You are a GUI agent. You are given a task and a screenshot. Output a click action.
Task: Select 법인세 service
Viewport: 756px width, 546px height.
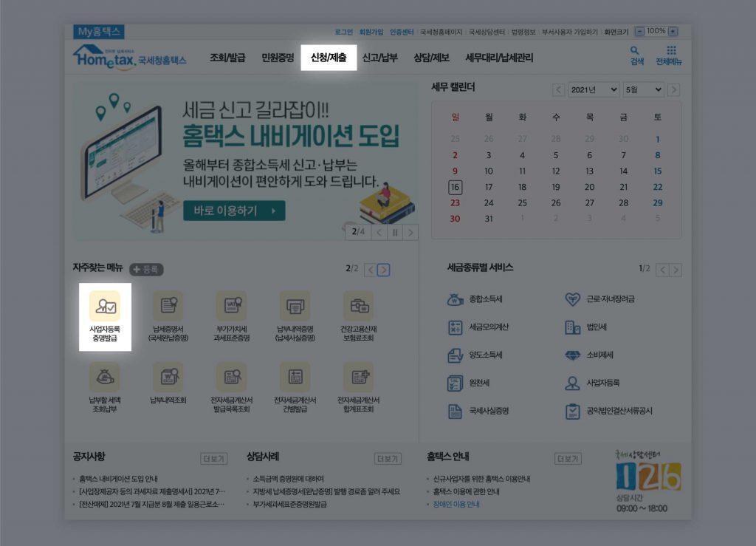click(585, 327)
